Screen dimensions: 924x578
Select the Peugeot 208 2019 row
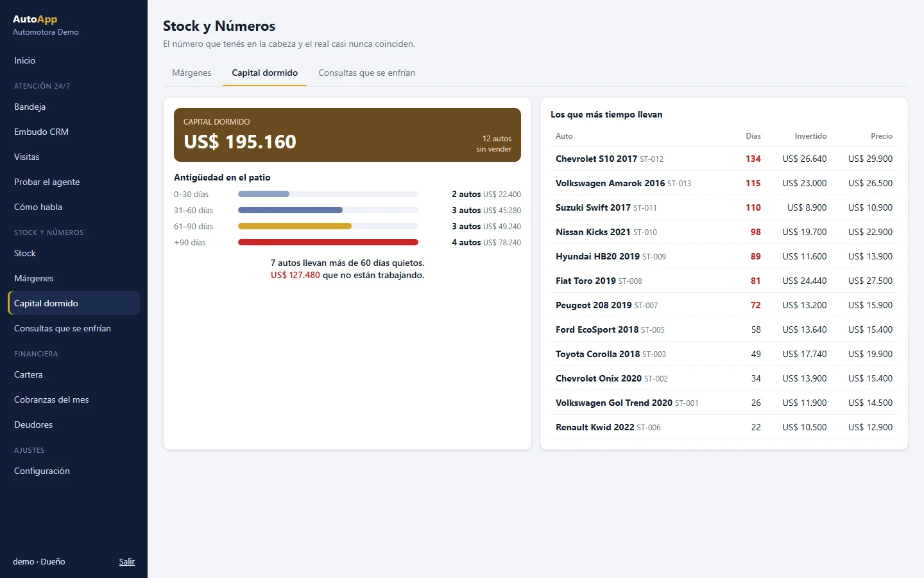[724, 305]
